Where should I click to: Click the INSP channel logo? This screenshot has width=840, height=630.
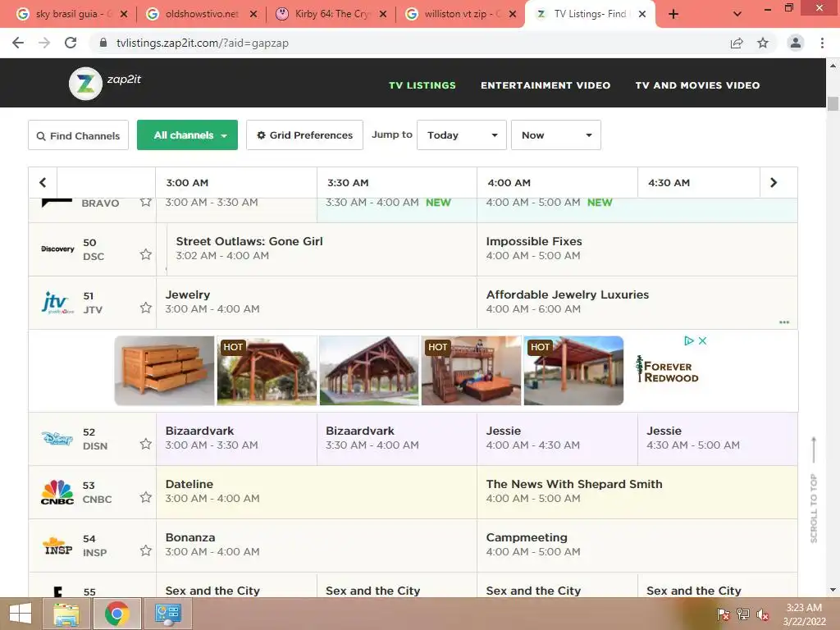57,546
